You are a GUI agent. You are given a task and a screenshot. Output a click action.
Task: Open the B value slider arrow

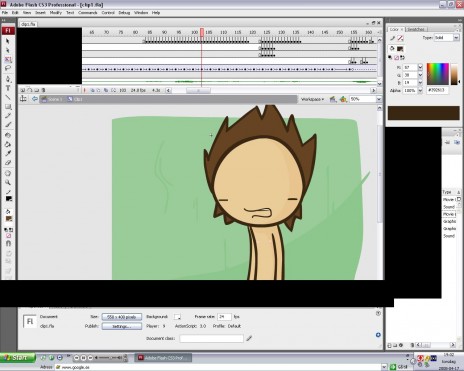pyautogui.click(x=420, y=82)
